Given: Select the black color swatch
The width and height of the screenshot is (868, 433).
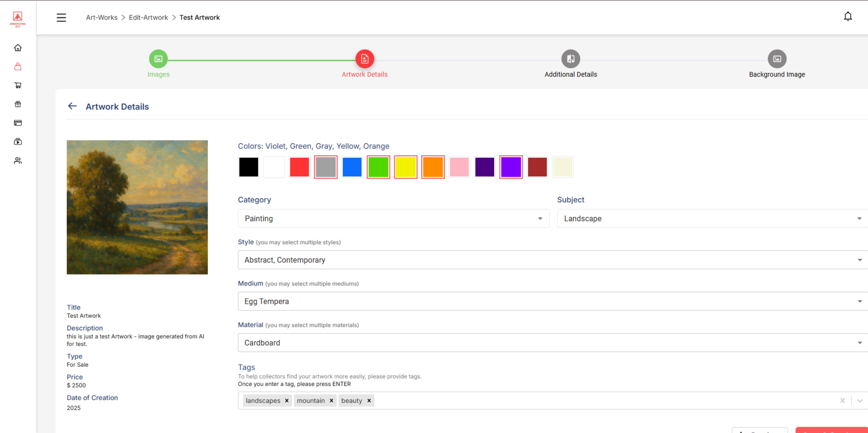Looking at the screenshot, I should click(249, 167).
